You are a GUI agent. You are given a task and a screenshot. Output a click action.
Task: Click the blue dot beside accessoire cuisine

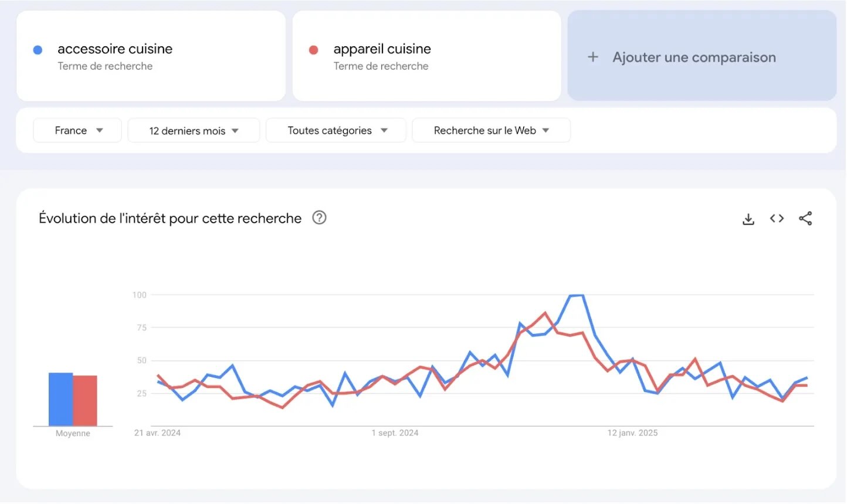tap(38, 50)
